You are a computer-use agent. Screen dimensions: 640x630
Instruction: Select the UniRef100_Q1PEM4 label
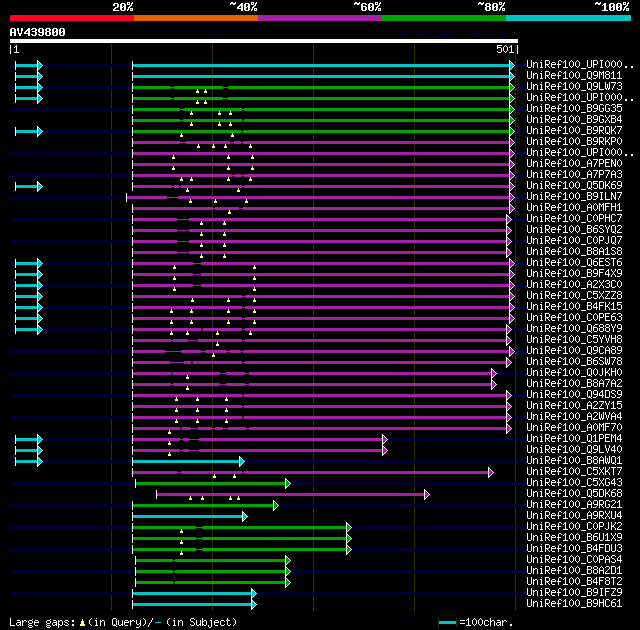pyautogui.click(x=574, y=439)
